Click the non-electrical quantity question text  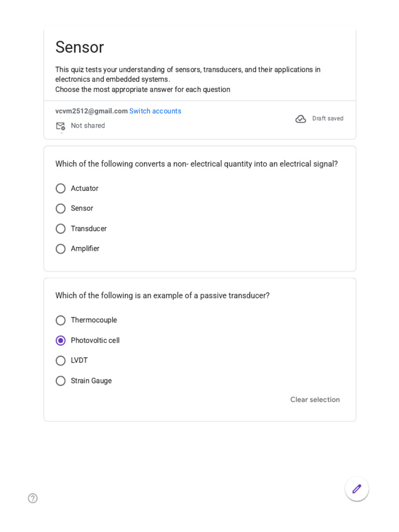click(x=196, y=164)
